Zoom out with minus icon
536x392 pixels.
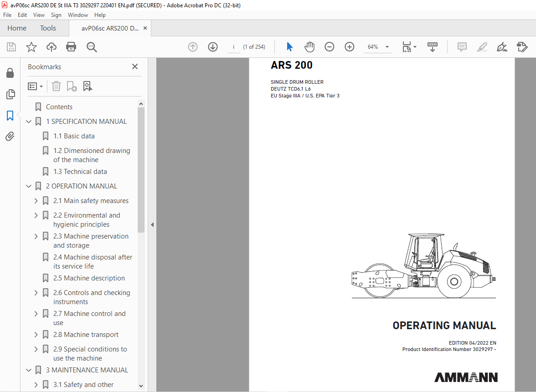coord(329,47)
